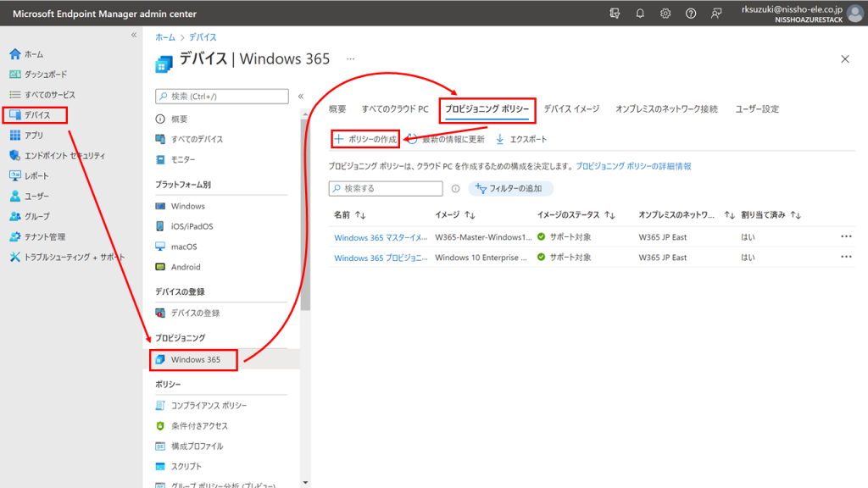Click 最新の情報に更新 button
Viewport: 868px width, 488px height.
tap(446, 140)
